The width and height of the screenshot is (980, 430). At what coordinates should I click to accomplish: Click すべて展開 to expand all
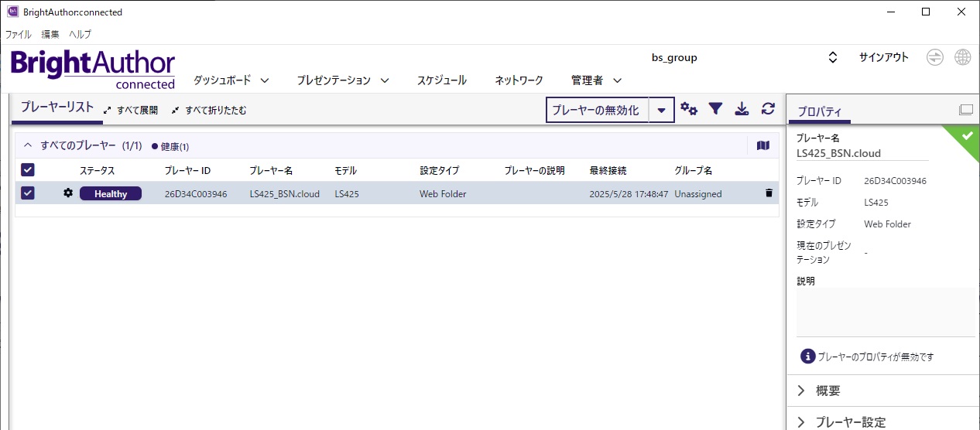(x=131, y=111)
